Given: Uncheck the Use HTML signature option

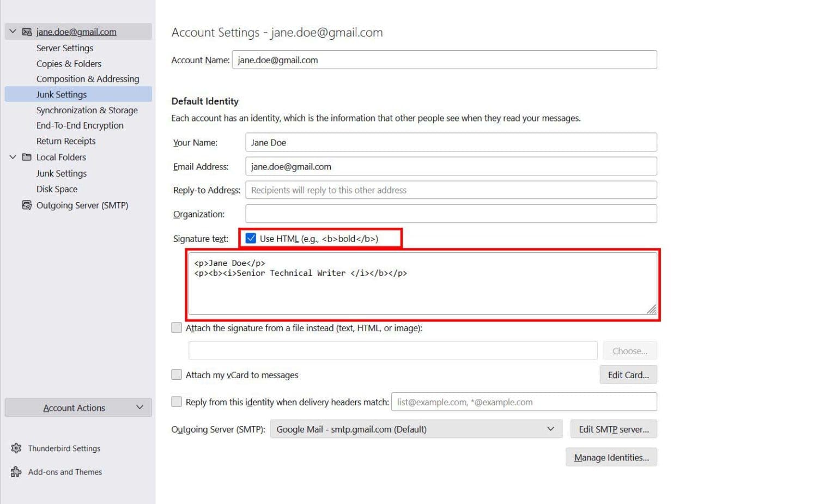Looking at the screenshot, I should click(251, 238).
